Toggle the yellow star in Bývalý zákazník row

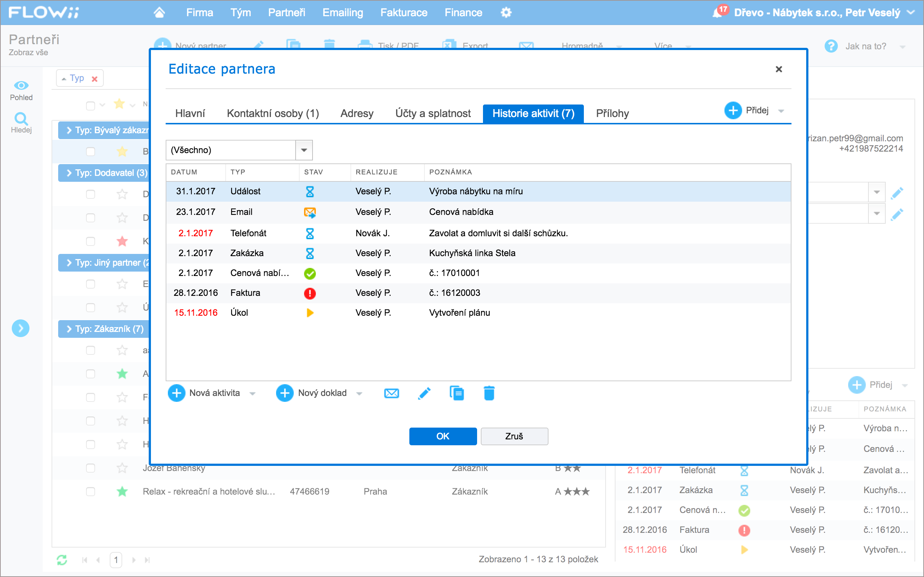click(x=122, y=151)
